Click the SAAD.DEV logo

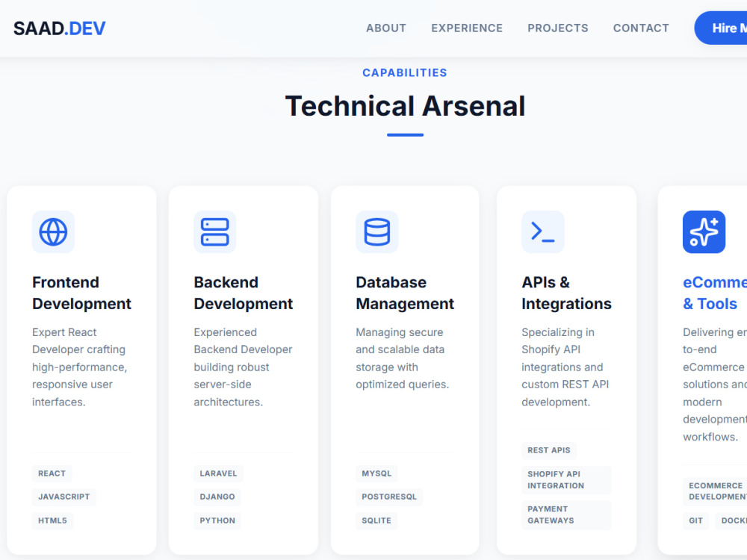coord(60,28)
